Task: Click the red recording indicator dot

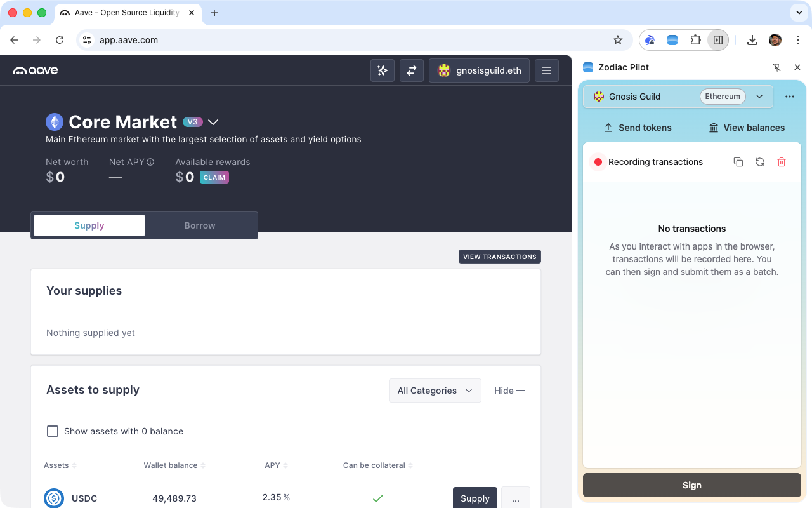Action: (598, 162)
